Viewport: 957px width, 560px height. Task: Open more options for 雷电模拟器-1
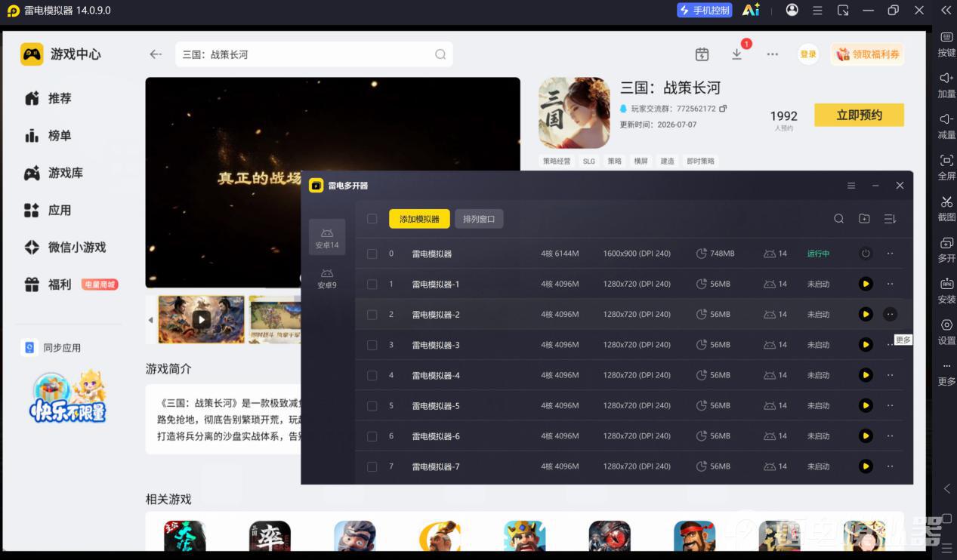click(890, 284)
